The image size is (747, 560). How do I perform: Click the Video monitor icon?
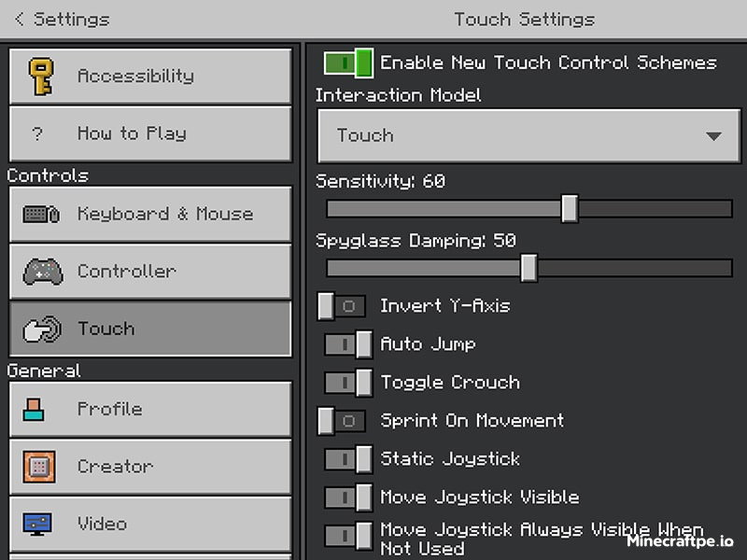37,524
